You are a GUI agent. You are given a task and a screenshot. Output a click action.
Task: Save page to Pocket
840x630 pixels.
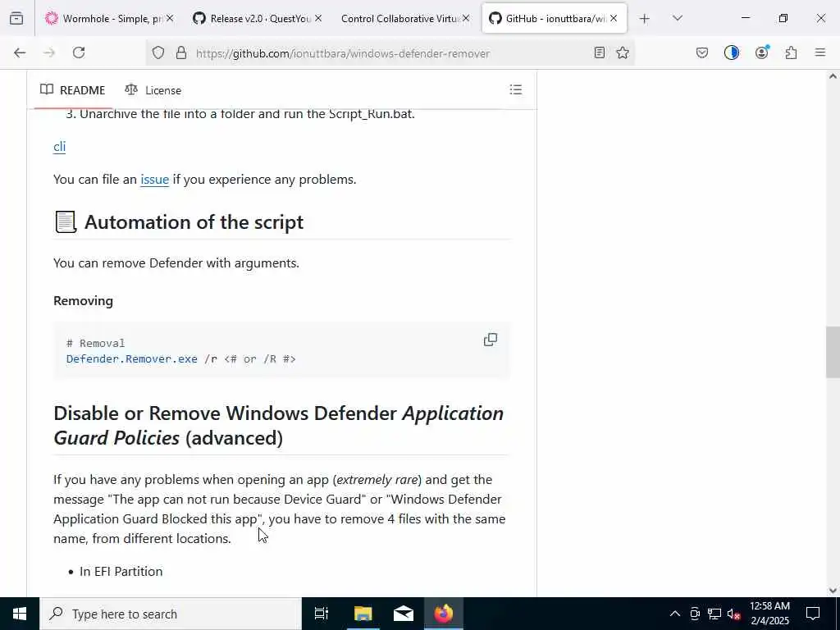point(702,52)
